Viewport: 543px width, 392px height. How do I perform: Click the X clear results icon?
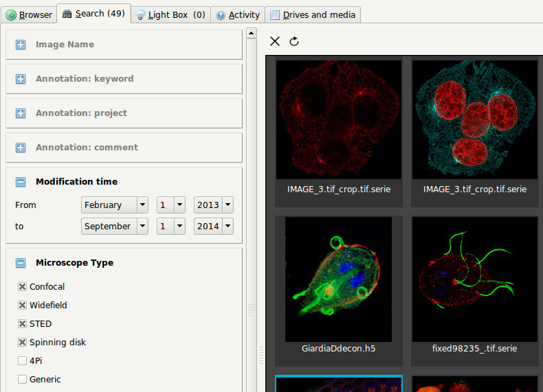click(x=275, y=41)
